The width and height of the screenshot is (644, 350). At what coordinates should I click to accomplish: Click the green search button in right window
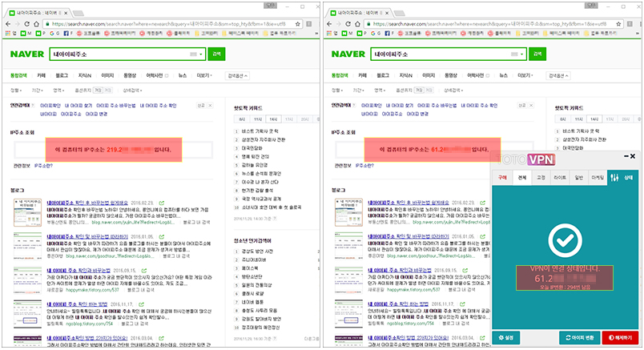click(x=537, y=54)
